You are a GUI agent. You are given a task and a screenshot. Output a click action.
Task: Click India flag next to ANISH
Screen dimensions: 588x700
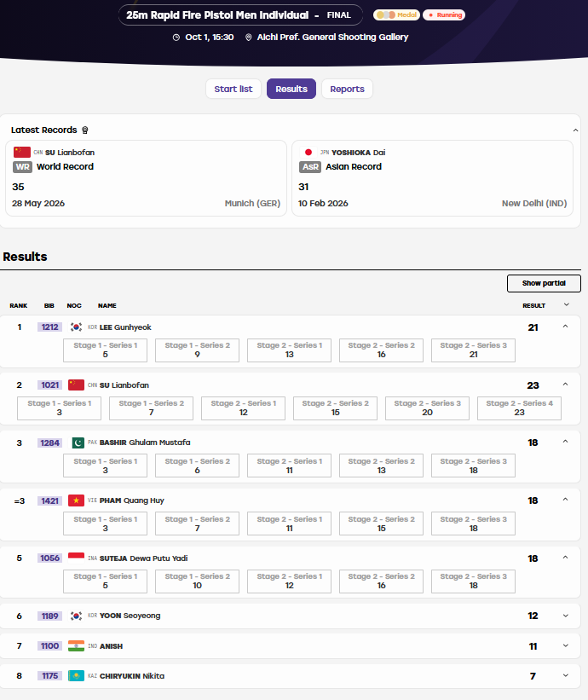coord(76,646)
